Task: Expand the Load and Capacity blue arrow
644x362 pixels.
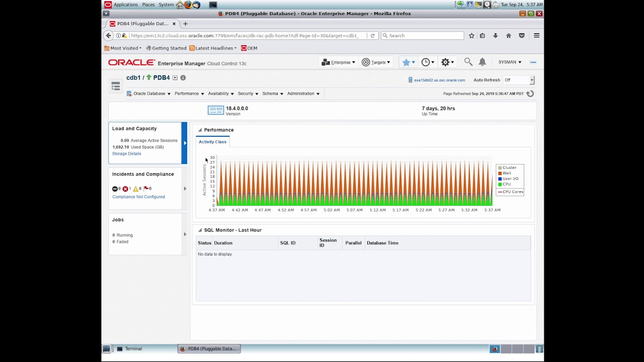Action: coord(185,143)
